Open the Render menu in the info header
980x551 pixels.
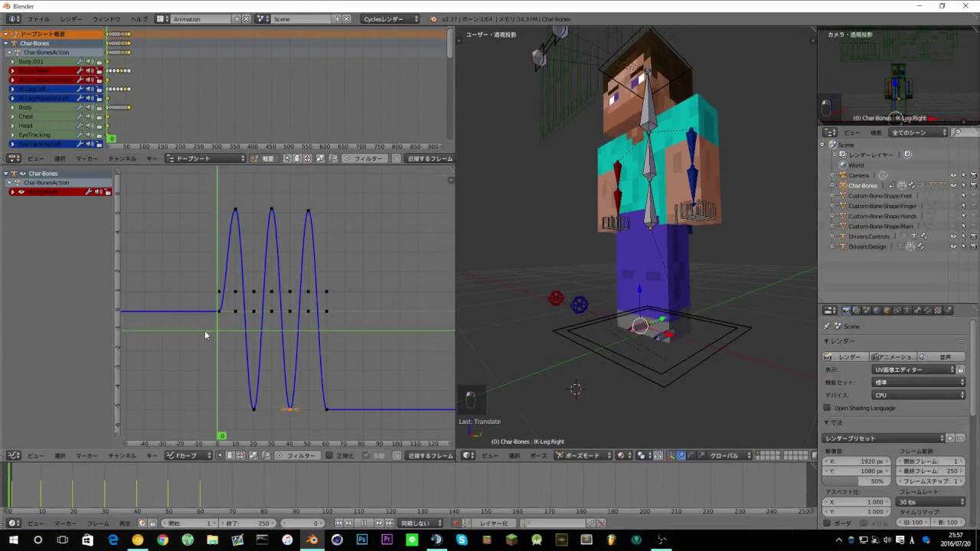click(70, 18)
